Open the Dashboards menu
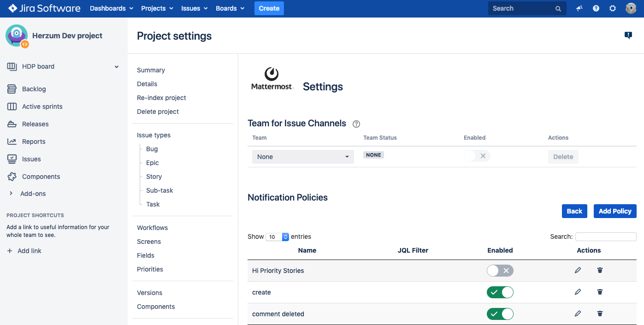644x325 pixels. [111, 8]
